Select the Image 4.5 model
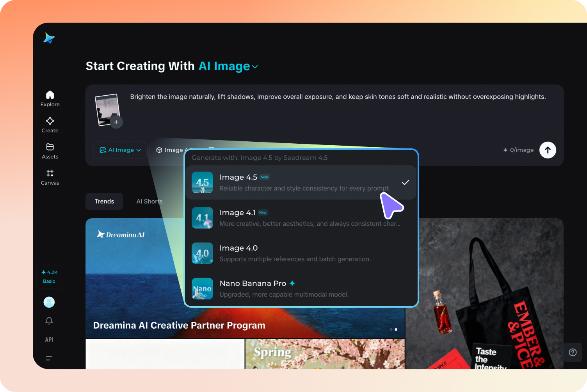The height and width of the screenshot is (392, 587). coord(301,182)
